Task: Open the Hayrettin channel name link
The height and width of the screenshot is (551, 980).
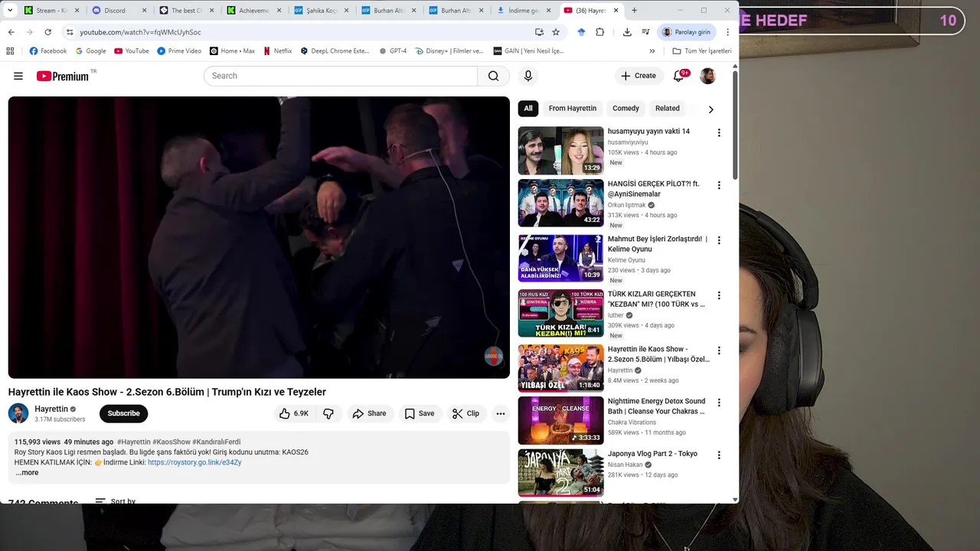Action: click(51, 409)
